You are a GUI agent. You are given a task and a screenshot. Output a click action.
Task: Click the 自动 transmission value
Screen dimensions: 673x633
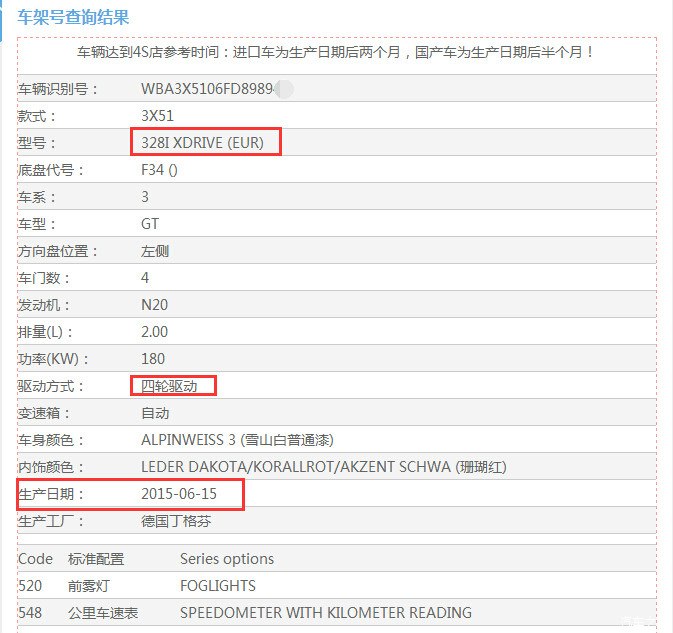pyautogui.click(x=155, y=413)
